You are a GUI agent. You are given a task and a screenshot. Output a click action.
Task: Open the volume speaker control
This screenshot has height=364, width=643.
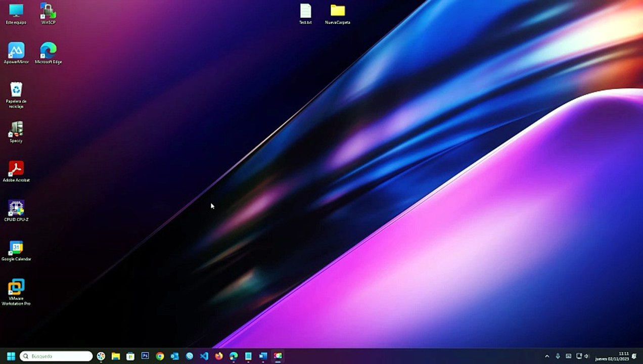586,356
